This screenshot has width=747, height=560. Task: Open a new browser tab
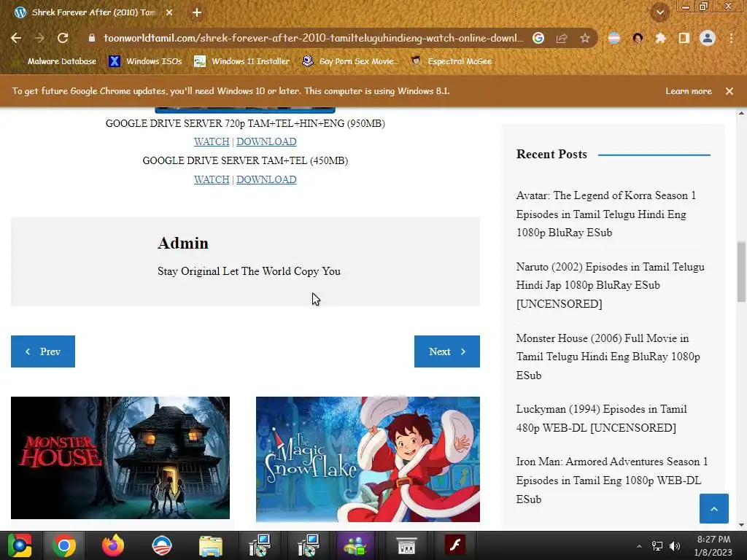coord(197,12)
